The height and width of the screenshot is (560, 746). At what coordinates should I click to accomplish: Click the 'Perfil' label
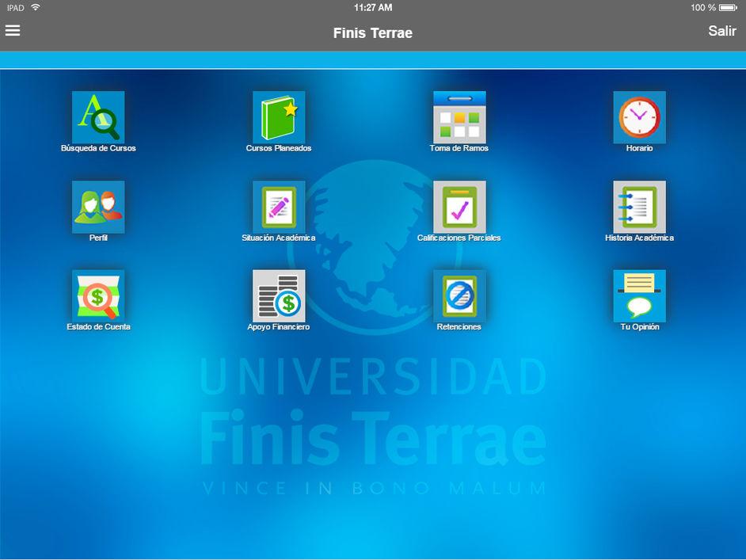pyautogui.click(x=98, y=238)
